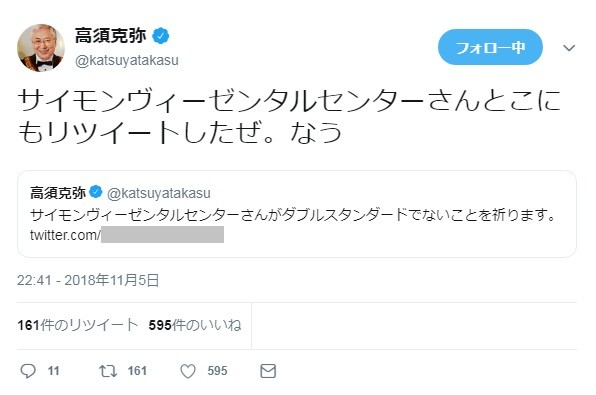Click 高須克弥 name inside quoted tweet
Screen dimensions: 596x395
click(x=58, y=193)
